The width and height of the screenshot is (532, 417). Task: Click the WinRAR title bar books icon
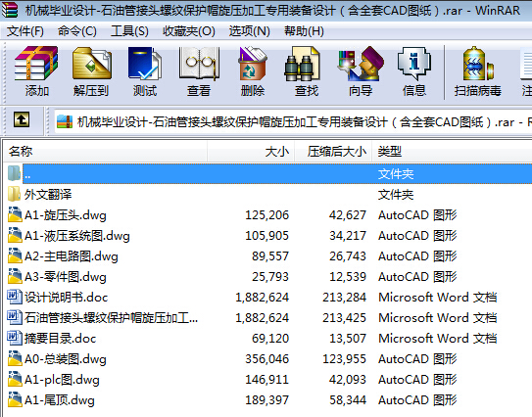click(x=10, y=10)
